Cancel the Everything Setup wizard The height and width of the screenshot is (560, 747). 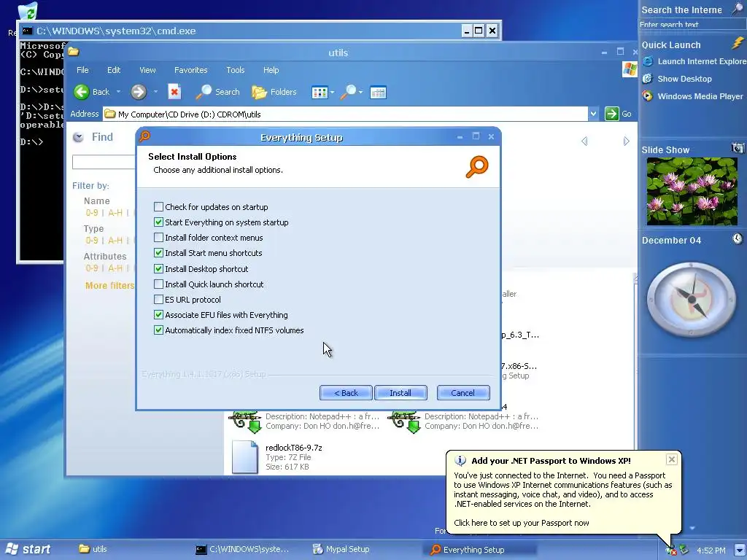pos(463,393)
